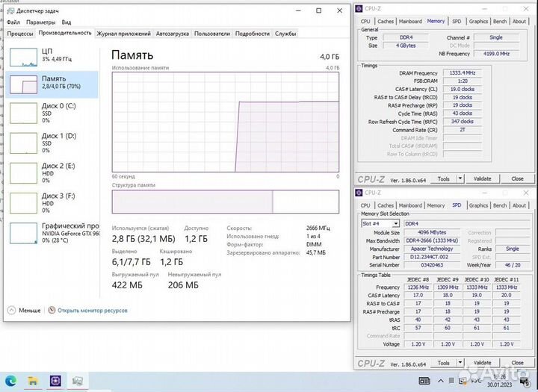This screenshot has height=392, width=538.
Task: Open Пользователи tab
Action: point(212,34)
